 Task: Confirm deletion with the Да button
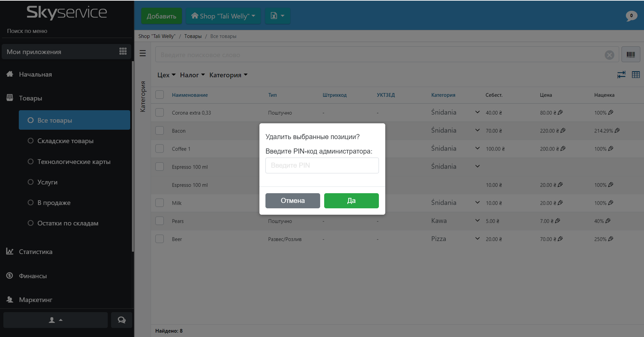351,201
